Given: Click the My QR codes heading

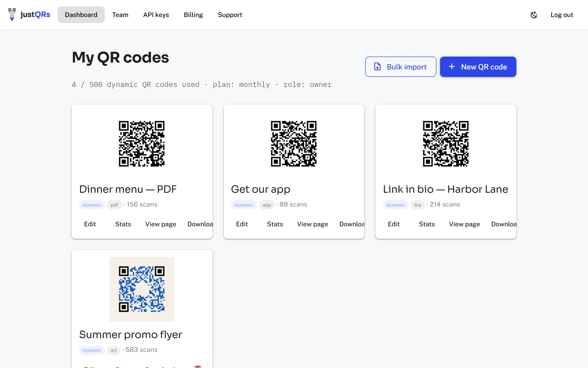Looking at the screenshot, I should tap(120, 57).
